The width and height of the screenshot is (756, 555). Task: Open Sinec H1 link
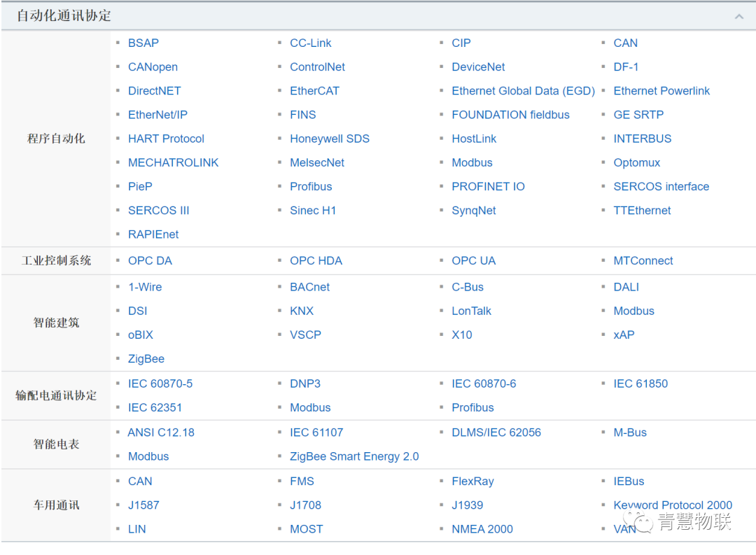[x=312, y=211]
